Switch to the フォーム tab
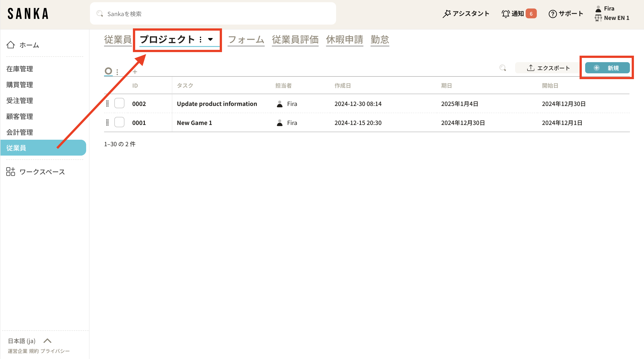 [x=246, y=40]
